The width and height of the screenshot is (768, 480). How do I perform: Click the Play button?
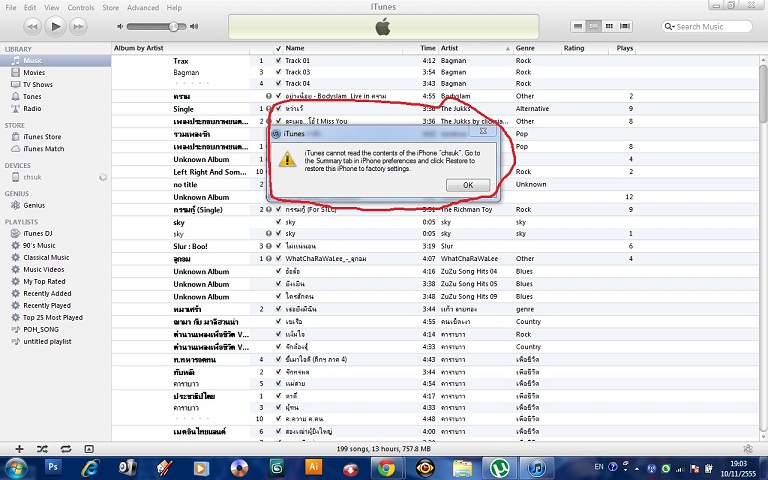click(55, 26)
